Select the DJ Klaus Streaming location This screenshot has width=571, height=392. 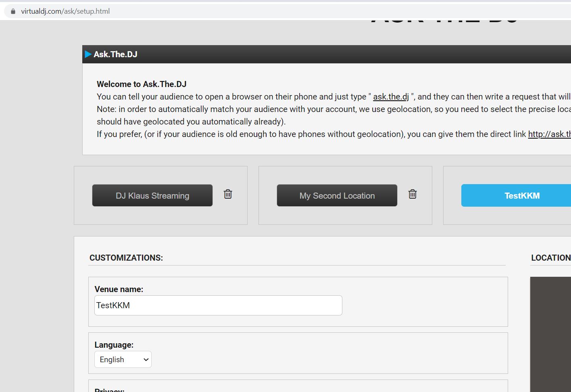pyautogui.click(x=152, y=195)
